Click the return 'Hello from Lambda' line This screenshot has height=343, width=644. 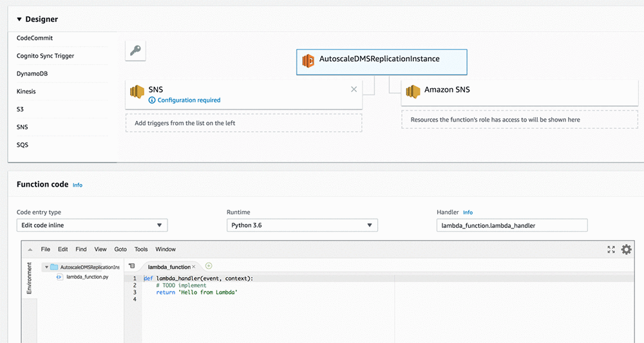(196, 292)
